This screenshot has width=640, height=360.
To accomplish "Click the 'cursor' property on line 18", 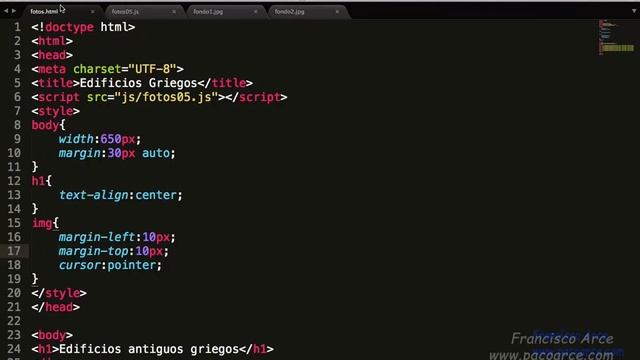I will tap(80, 265).
